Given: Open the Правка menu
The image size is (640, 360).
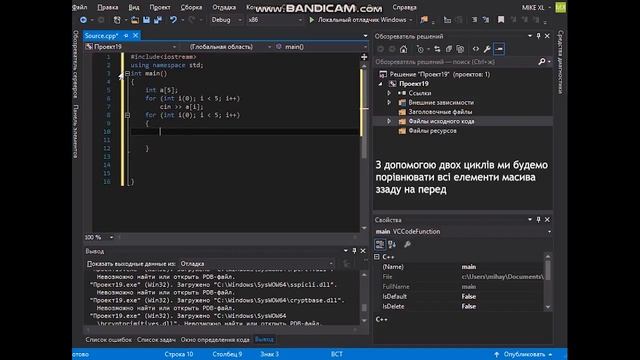Looking at the screenshot, I should coord(108,7).
